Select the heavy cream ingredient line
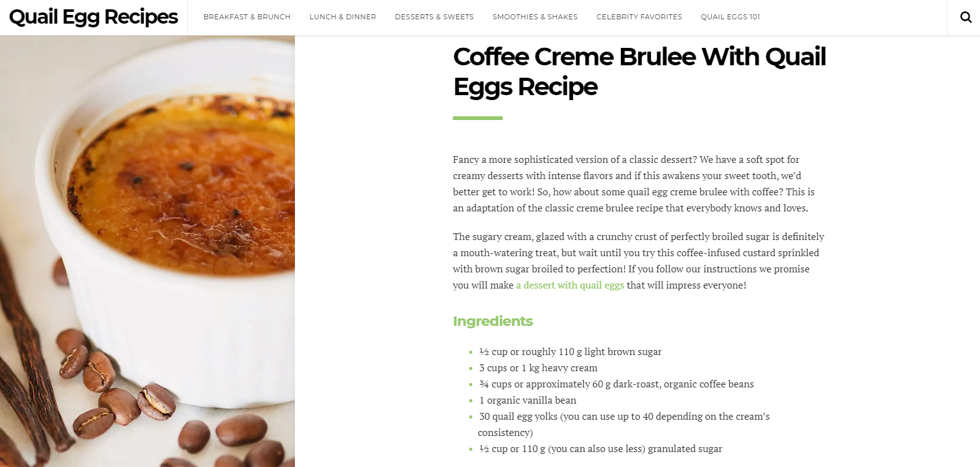 (x=538, y=368)
